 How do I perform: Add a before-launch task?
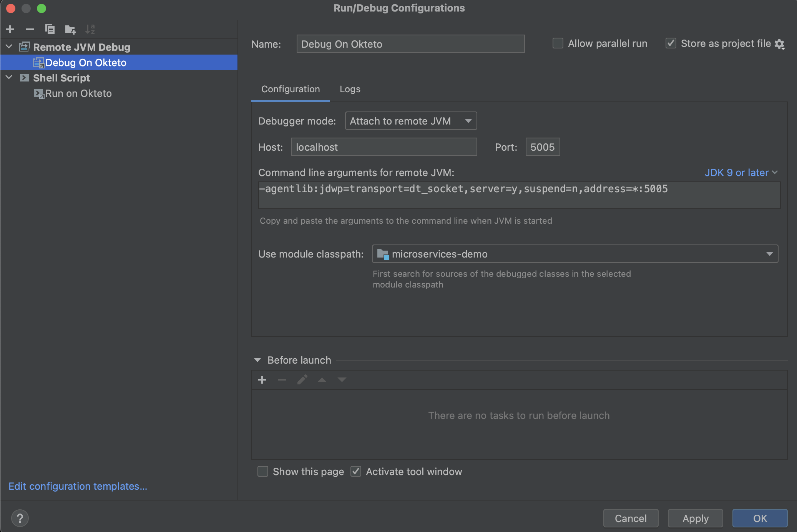[262, 379]
